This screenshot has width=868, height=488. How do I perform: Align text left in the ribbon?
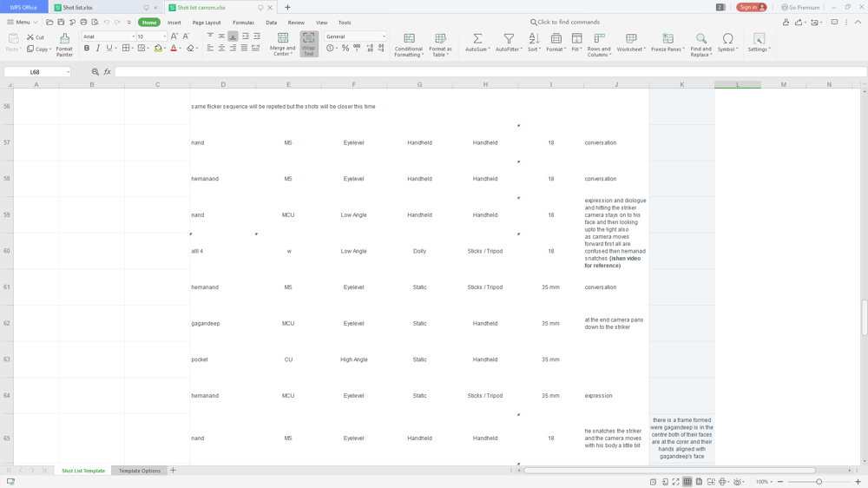pyautogui.click(x=210, y=48)
